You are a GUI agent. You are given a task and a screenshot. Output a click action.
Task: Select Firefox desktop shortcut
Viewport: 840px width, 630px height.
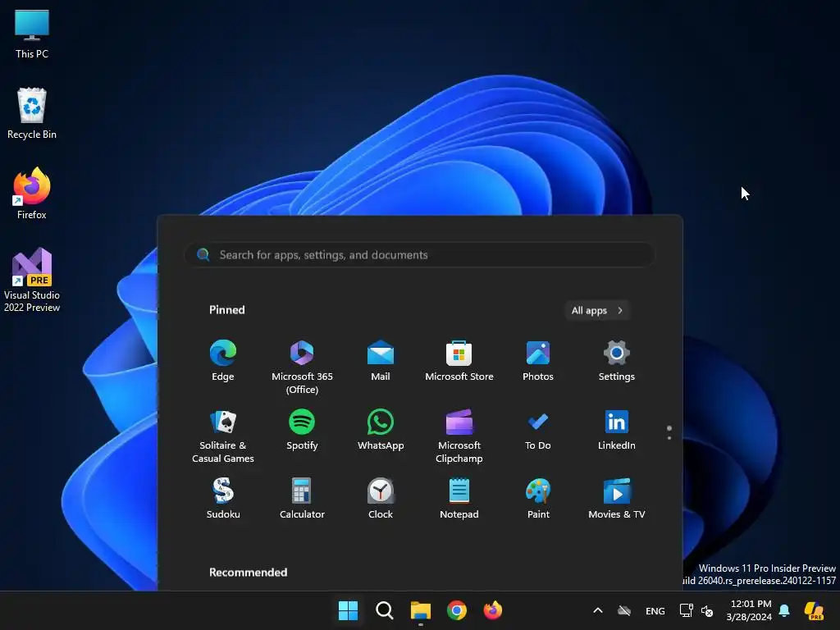click(32, 193)
